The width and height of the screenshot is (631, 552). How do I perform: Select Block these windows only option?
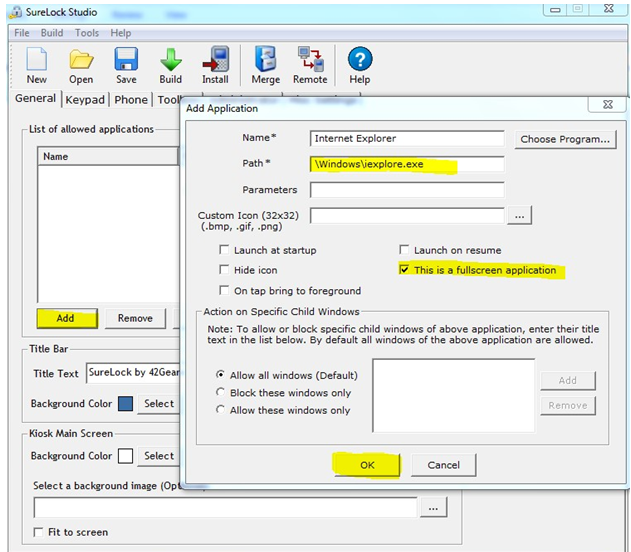[221, 393]
